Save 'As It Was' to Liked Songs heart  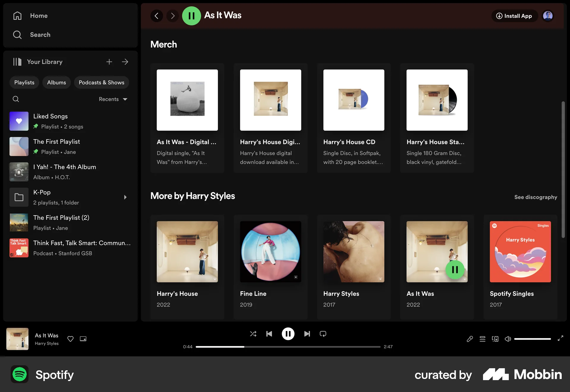(x=70, y=339)
